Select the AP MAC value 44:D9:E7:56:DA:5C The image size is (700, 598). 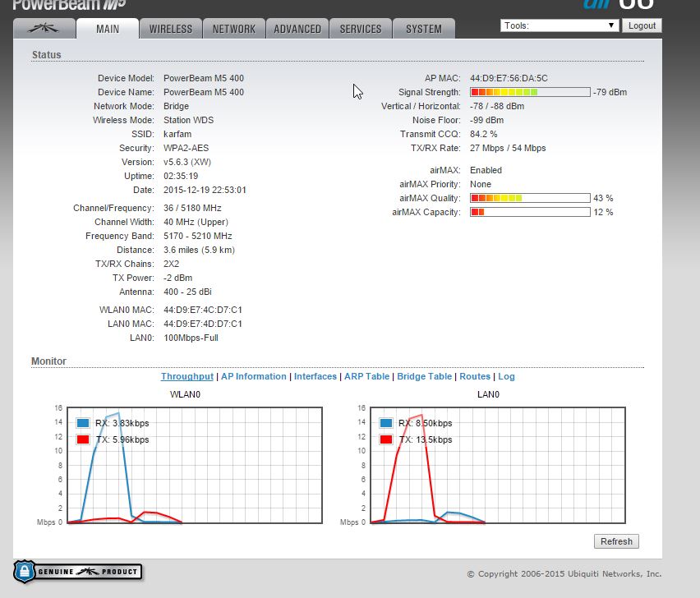[x=509, y=78]
